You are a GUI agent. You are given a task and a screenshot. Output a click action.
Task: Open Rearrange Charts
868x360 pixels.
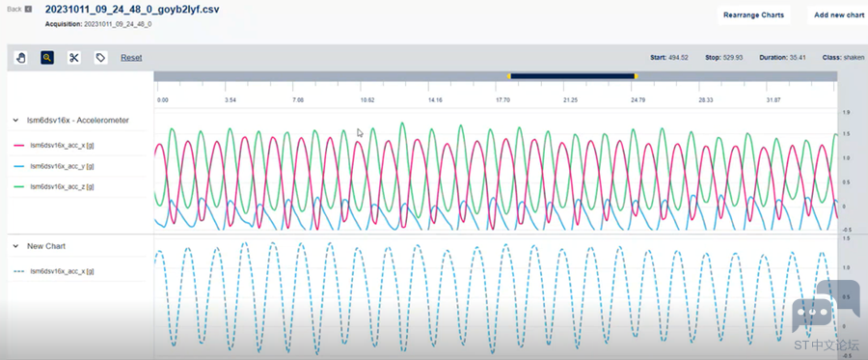pos(754,14)
